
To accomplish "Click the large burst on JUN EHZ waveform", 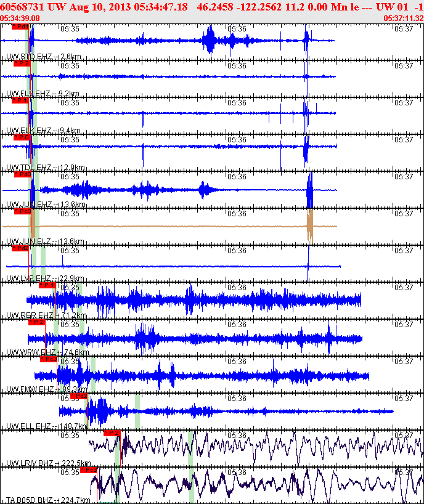I will (x=309, y=190).
